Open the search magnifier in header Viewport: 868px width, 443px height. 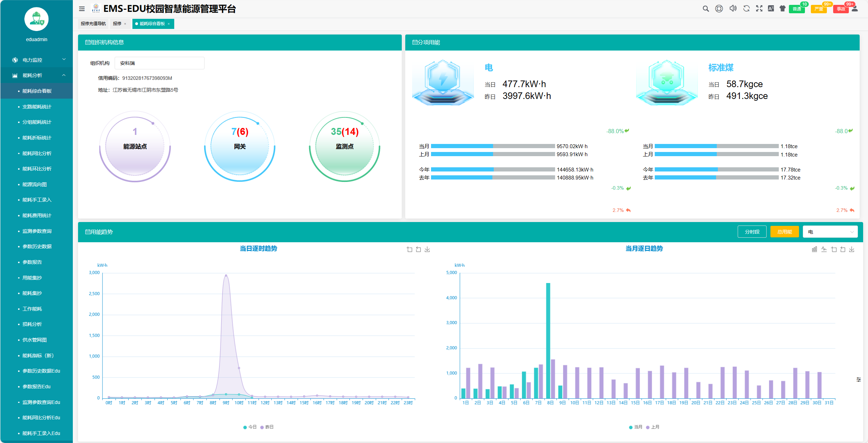pyautogui.click(x=706, y=9)
